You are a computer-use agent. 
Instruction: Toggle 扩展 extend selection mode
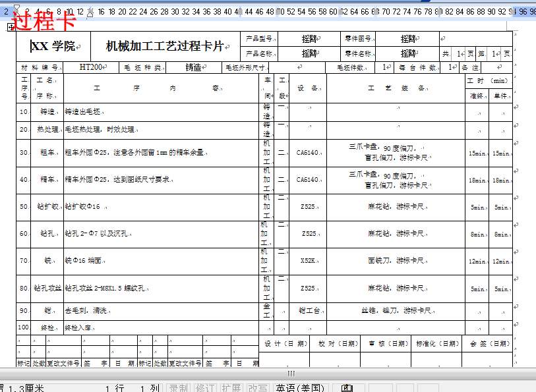231,388
